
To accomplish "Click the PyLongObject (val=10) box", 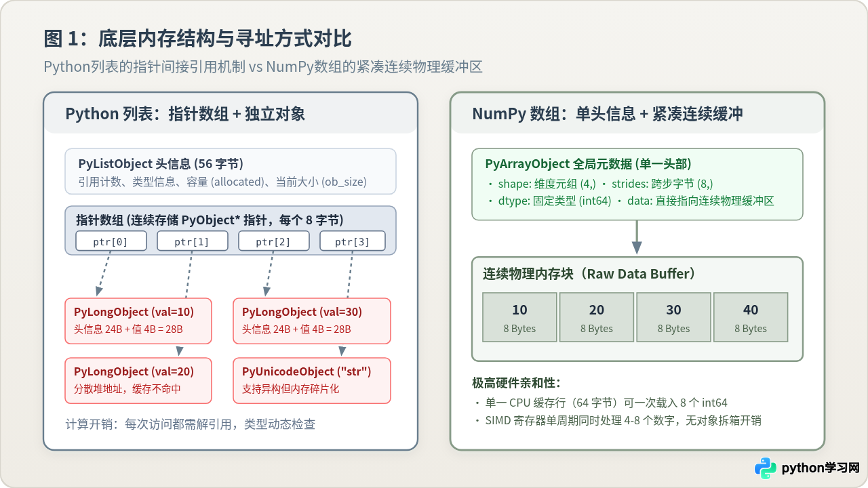I will click(138, 321).
